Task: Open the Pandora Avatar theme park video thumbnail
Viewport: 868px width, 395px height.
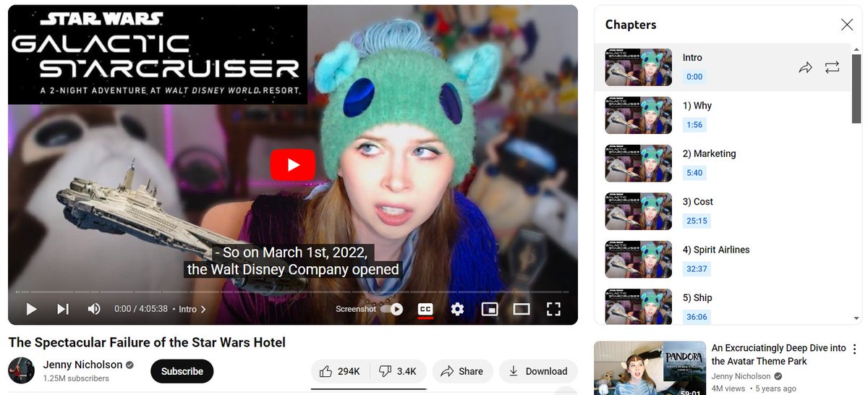Action: [x=650, y=368]
